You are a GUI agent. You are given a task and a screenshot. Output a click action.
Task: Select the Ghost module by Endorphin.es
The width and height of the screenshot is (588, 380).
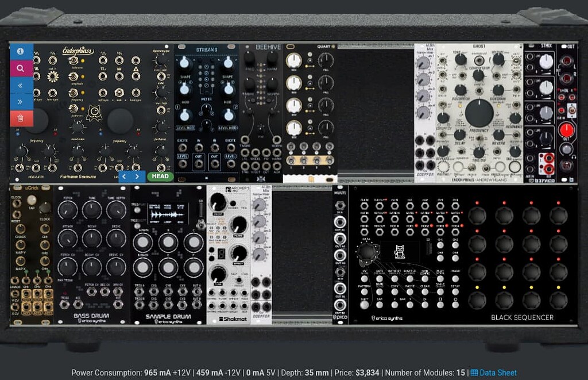pyautogui.click(x=479, y=113)
